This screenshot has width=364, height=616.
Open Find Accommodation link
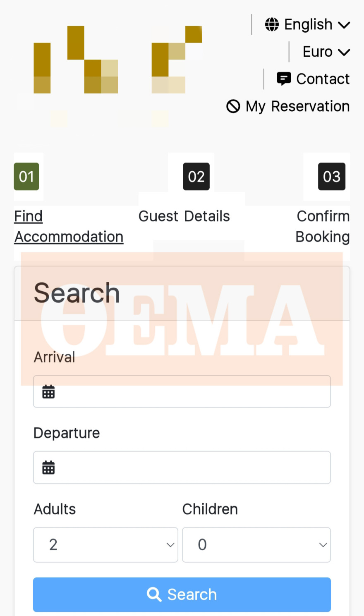pos(69,226)
